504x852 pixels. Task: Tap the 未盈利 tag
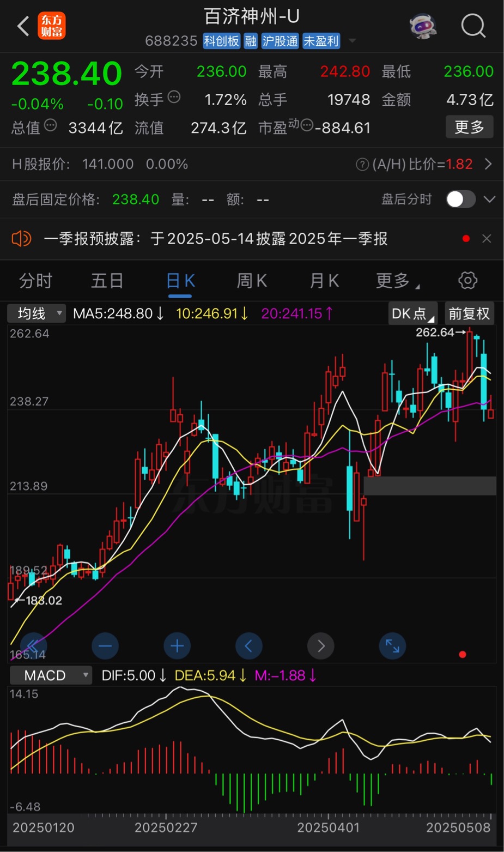tap(321, 41)
